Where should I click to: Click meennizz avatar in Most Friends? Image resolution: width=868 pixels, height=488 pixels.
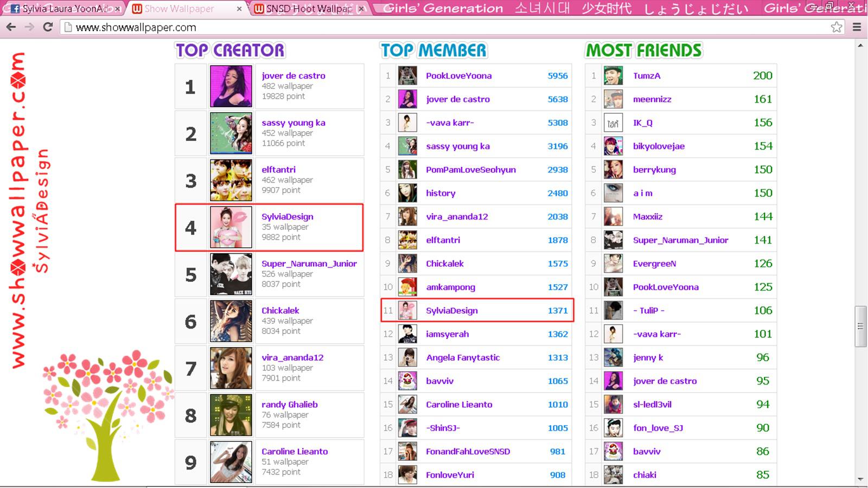click(614, 99)
